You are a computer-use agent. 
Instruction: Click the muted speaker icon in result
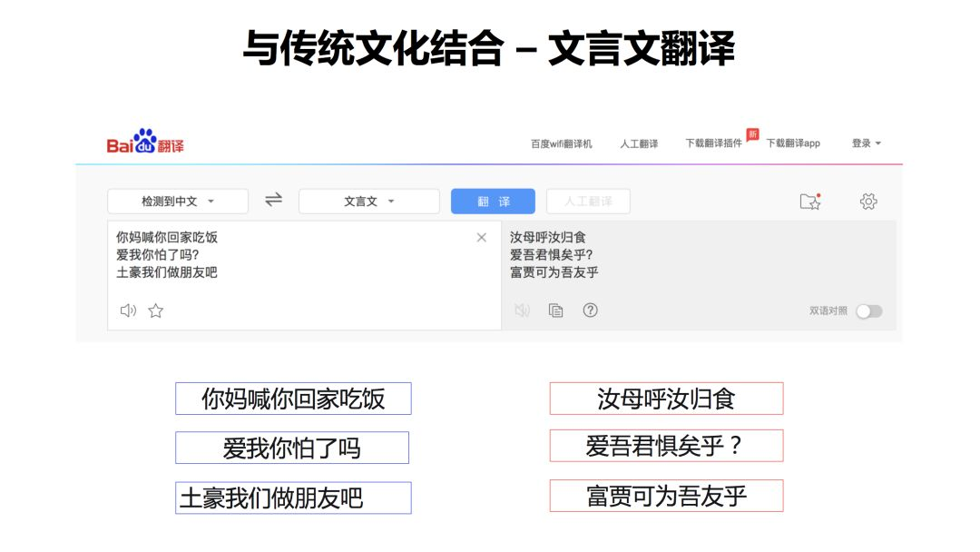click(522, 310)
